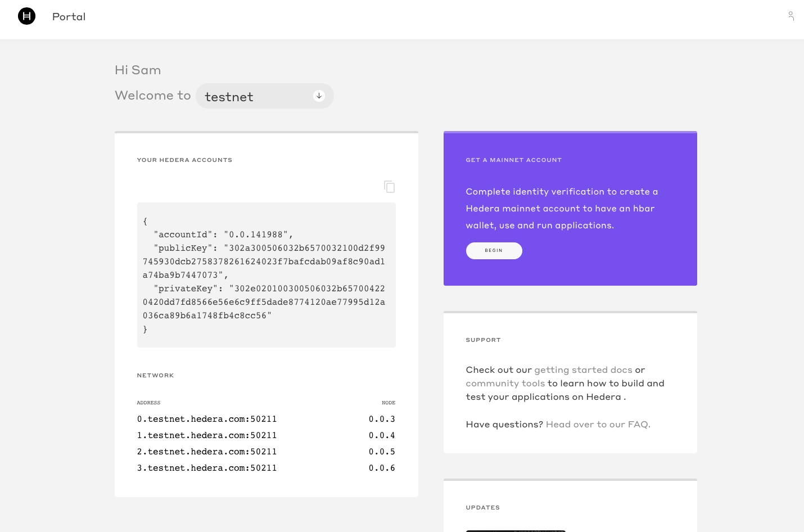The height and width of the screenshot is (532, 804).
Task: Click the 2.testnet.hedera.com:50211 address
Action: pyautogui.click(x=207, y=452)
